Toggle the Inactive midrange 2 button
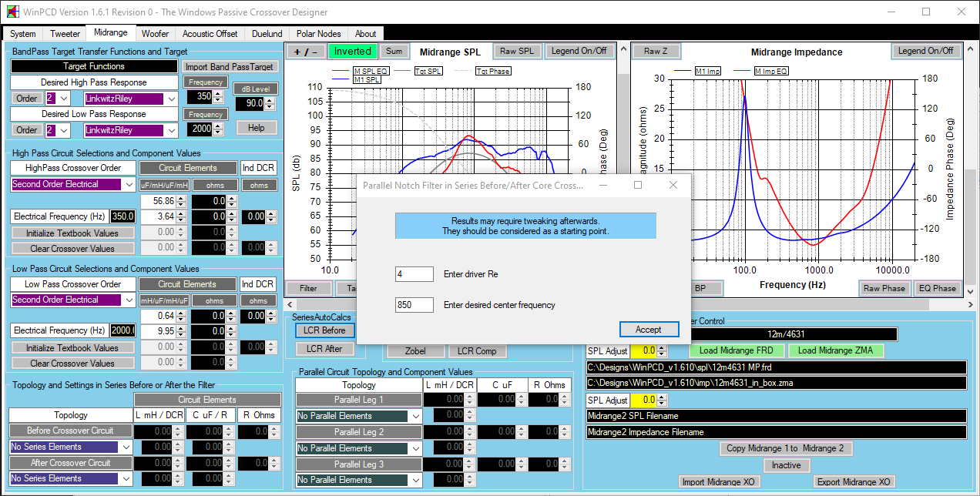This screenshot has width=980, height=496. 786,465
